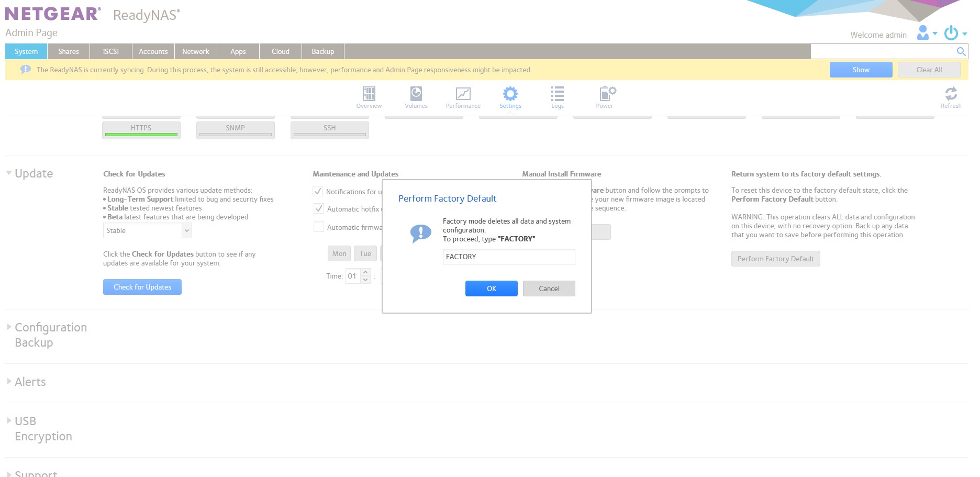Open the Performance graph icon
The height and width of the screenshot is (477, 980).
pos(463,94)
